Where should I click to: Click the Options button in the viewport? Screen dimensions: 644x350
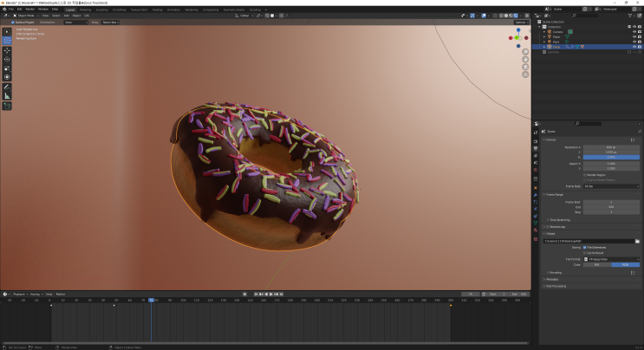coord(520,23)
